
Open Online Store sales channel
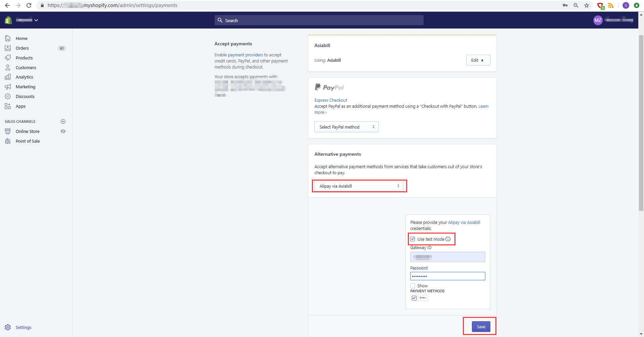point(28,131)
